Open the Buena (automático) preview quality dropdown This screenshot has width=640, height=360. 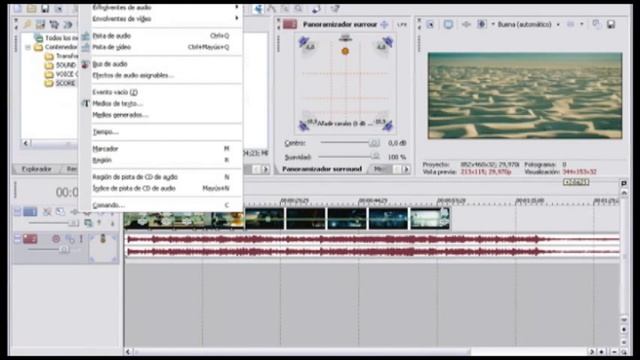tap(558, 25)
